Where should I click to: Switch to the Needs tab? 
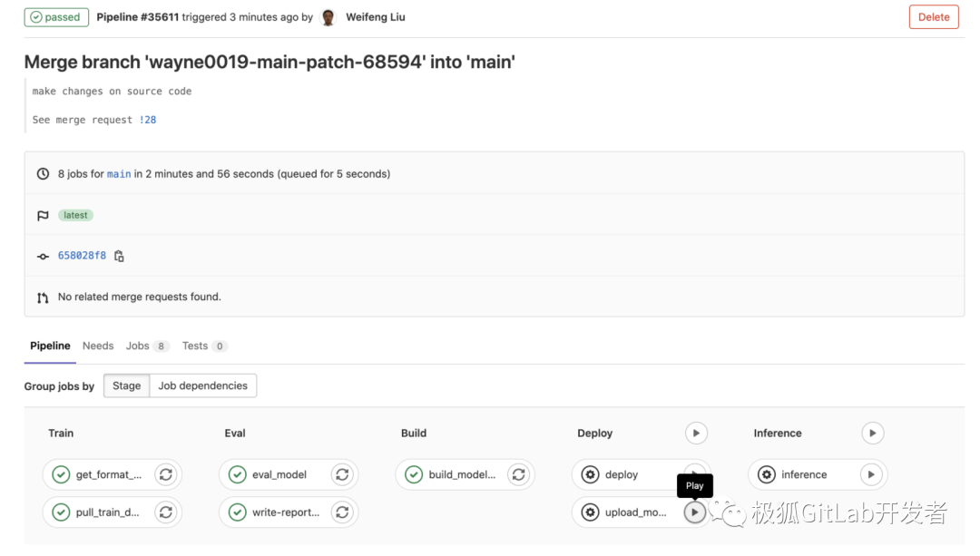click(x=98, y=346)
